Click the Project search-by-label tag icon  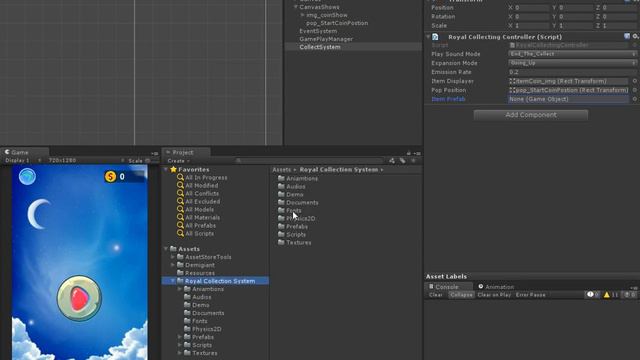click(402, 161)
